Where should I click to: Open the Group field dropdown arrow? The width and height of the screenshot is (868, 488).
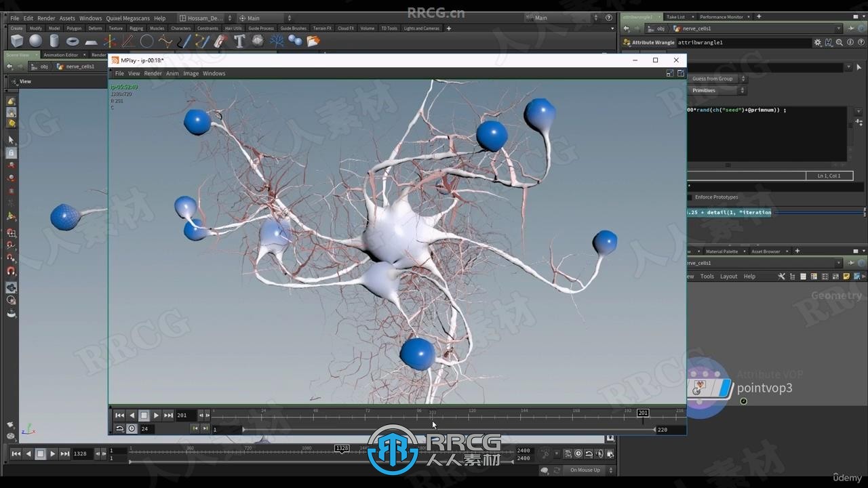coord(849,67)
